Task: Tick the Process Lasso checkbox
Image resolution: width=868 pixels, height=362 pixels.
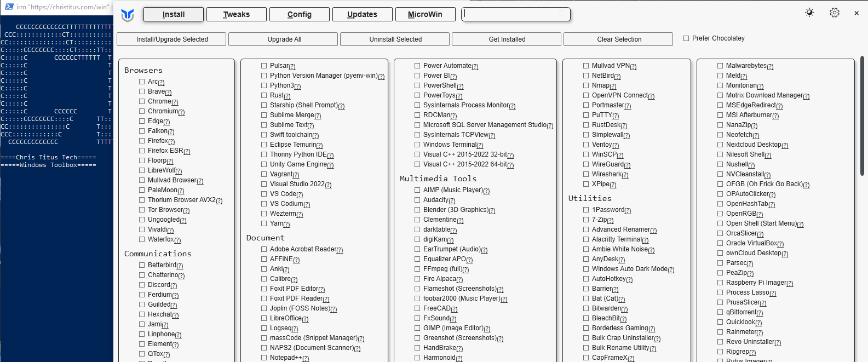Action: [x=720, y=292]
